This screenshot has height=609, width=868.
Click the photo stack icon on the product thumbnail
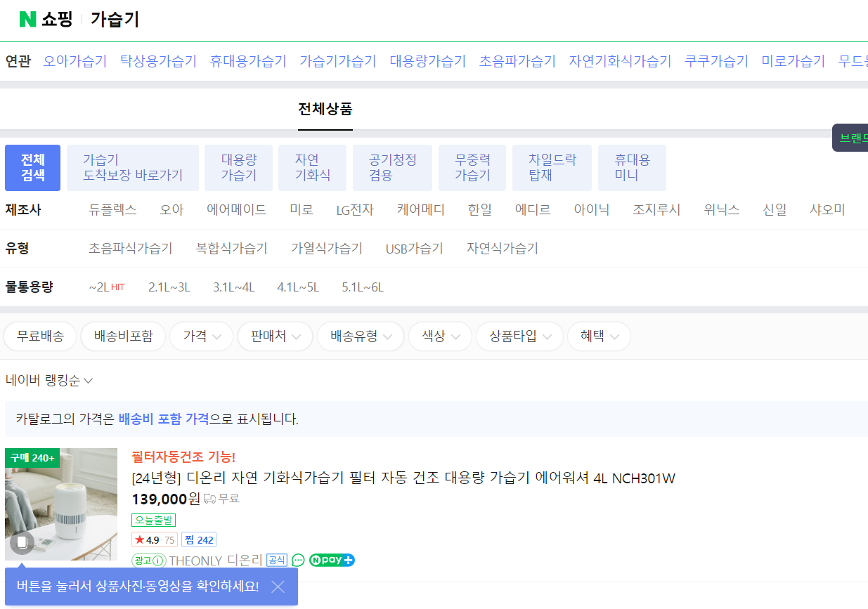21,542
